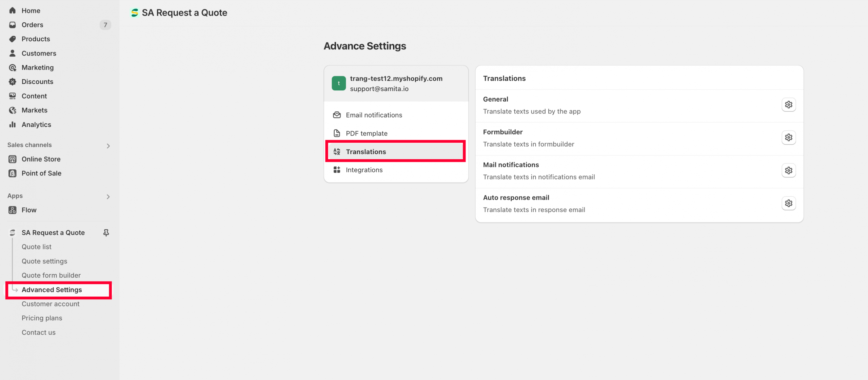
Task: Select the Translations settings tab
Action: [396, 151]
